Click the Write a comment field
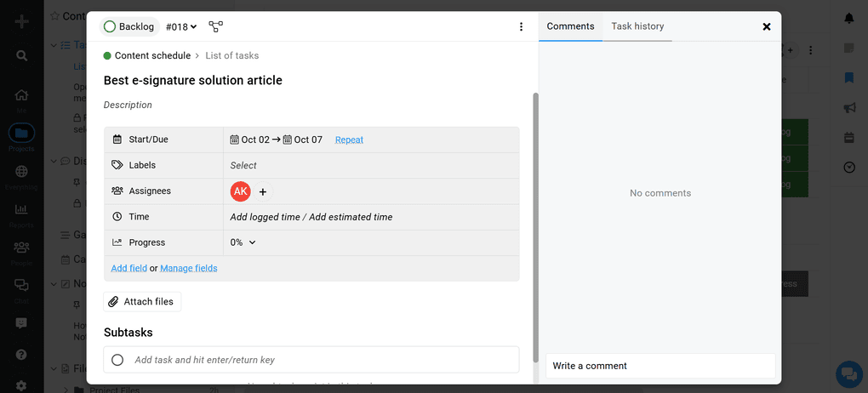 [x=660, y=366]
